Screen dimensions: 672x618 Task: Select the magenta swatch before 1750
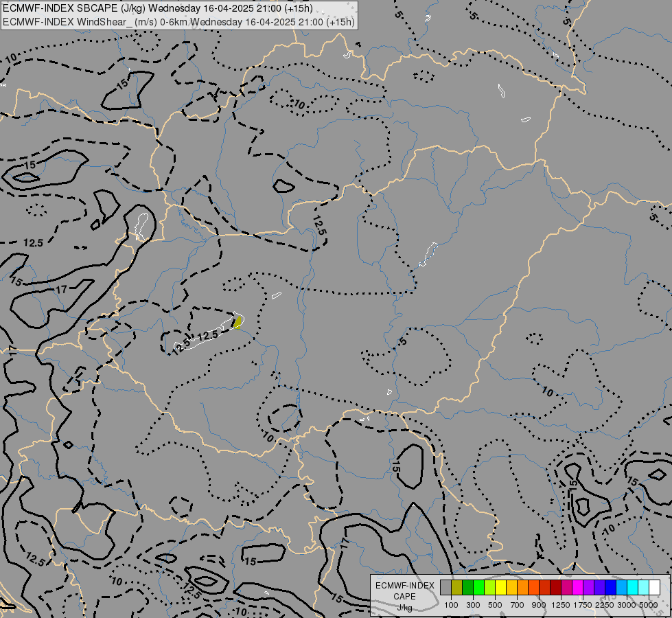[x=577, y=587]
